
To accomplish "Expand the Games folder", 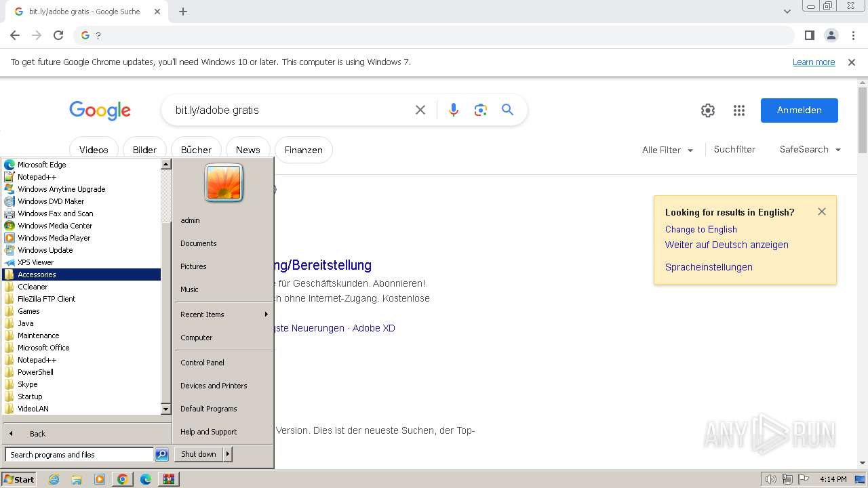I will click(x=81, y=311).
